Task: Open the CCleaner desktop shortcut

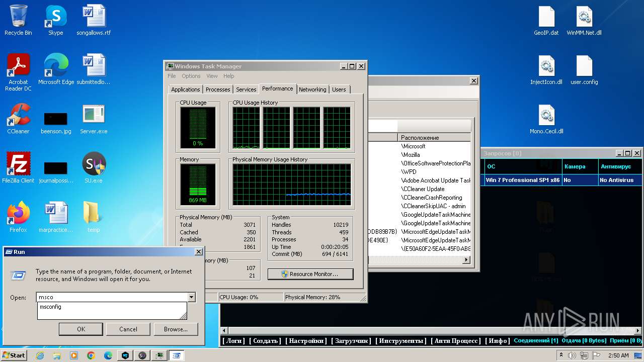Action: click(x=18, y=119)
